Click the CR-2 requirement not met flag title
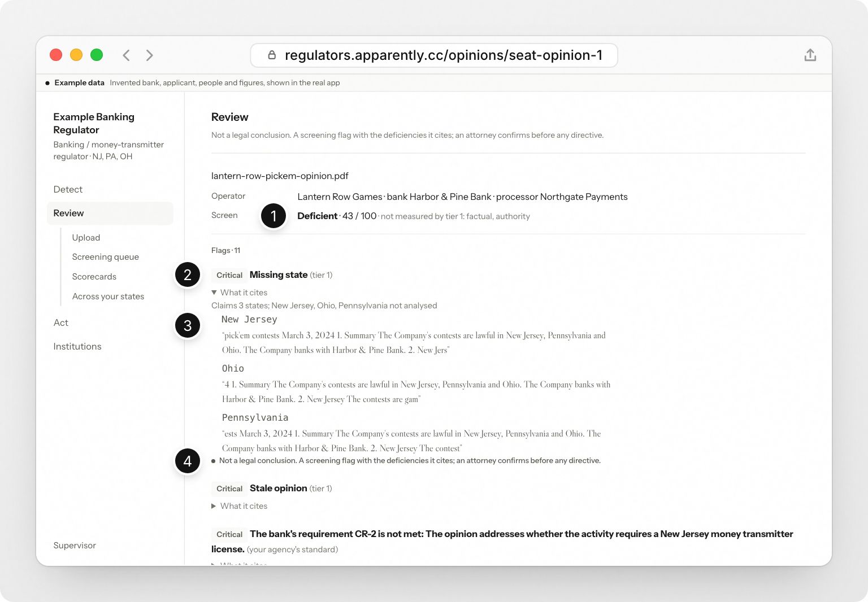 coord(502,542)
